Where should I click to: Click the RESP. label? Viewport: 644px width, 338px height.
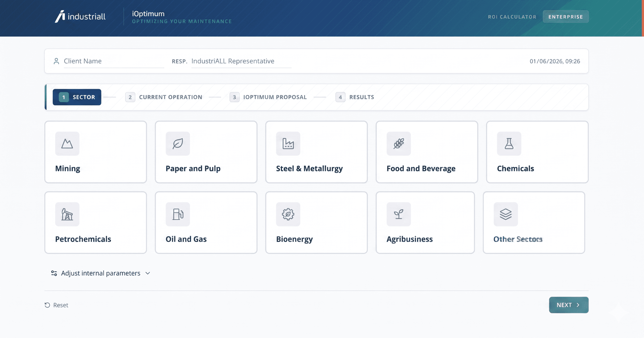[x=180, y=61]
